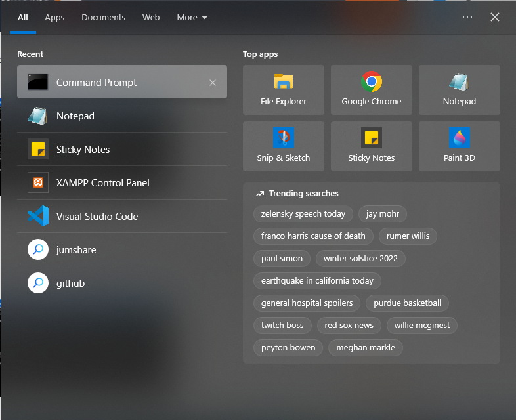
Task: Search trending 'jay mohr'
Action: coord(382,214)
